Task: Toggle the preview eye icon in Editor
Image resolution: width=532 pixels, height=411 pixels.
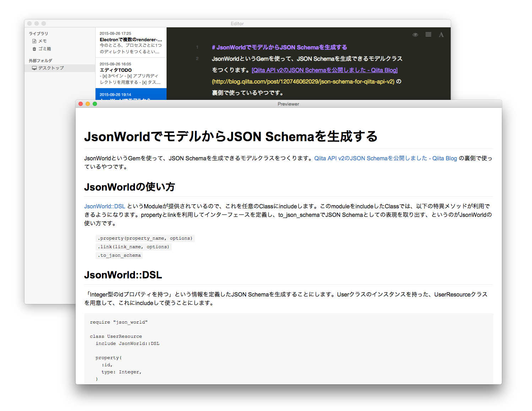Action: click(x=415, y=35)
